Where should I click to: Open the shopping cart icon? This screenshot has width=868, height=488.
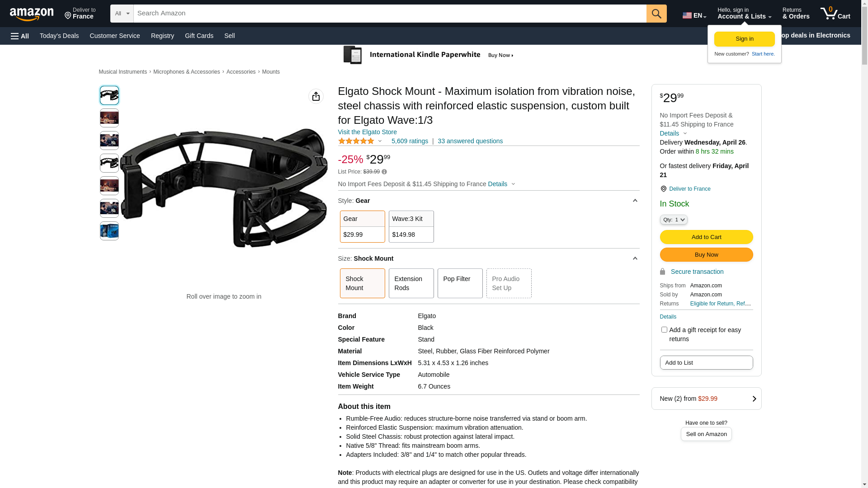click(x=835, y=14)
